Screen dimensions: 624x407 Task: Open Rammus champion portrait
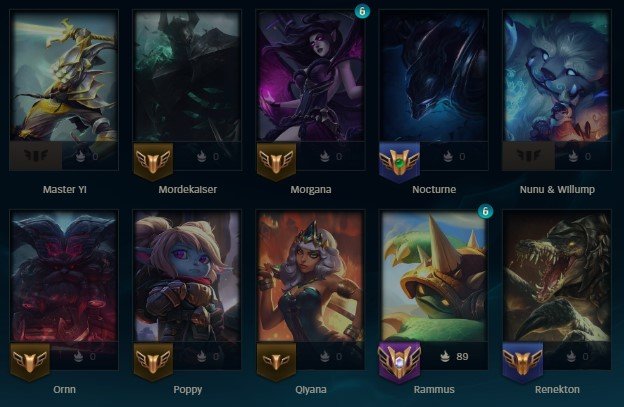click(434, 276)
